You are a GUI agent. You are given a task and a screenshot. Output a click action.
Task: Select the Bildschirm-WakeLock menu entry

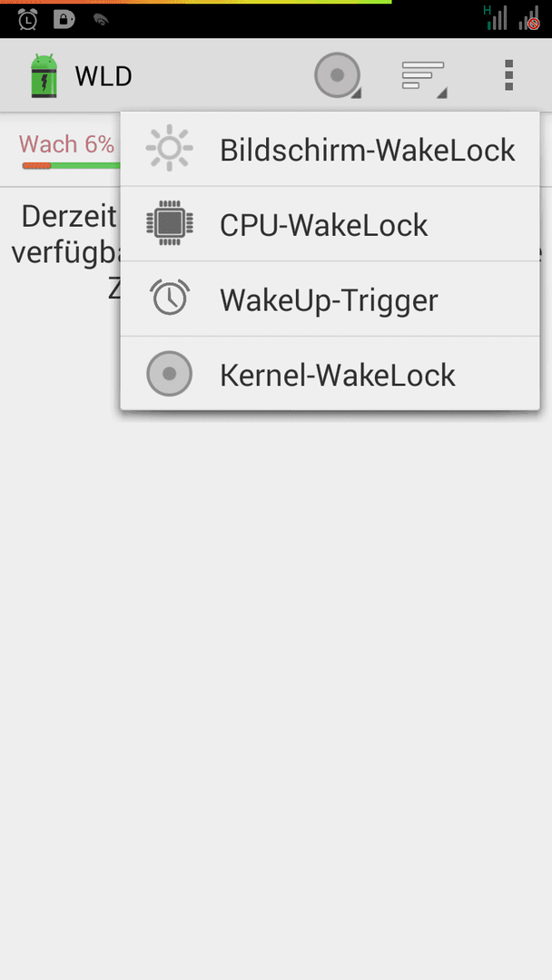pyautogui.click(x=330, y=150)
